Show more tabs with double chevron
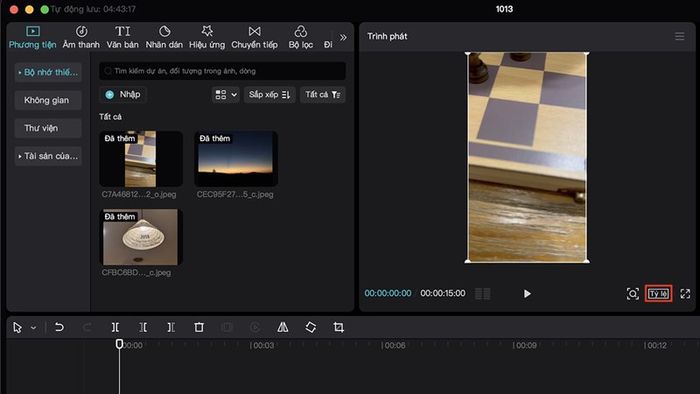 point(343,37)
